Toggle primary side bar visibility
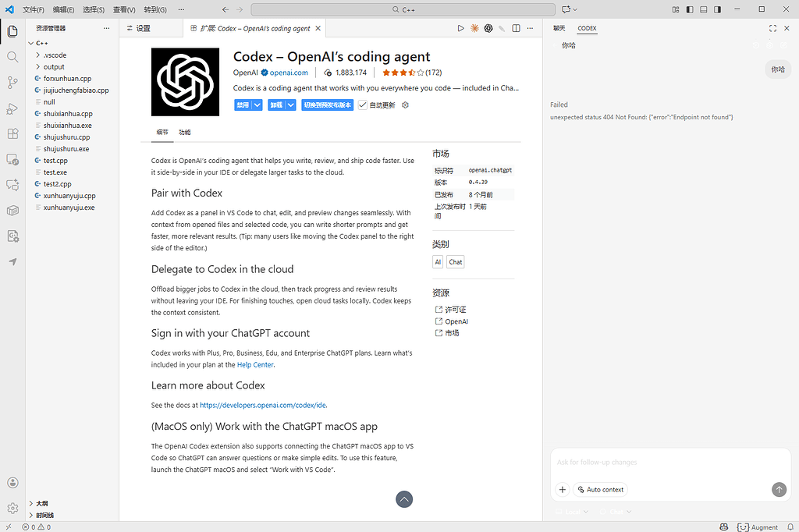This screenshot has width=799, height=532. point(690,9)
